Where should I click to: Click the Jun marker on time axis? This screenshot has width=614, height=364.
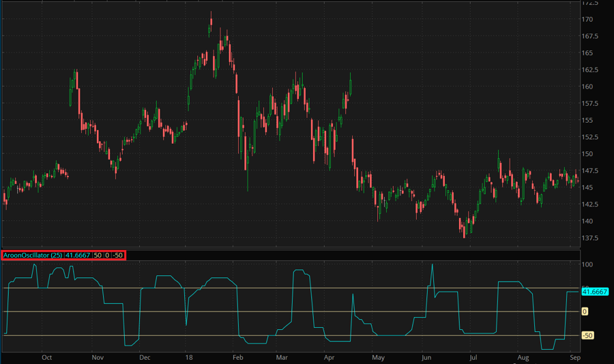(426, 357)
